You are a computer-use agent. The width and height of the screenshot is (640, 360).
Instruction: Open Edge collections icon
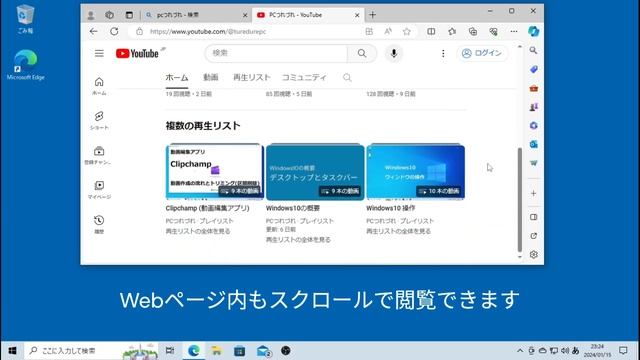tap(473, 31)
